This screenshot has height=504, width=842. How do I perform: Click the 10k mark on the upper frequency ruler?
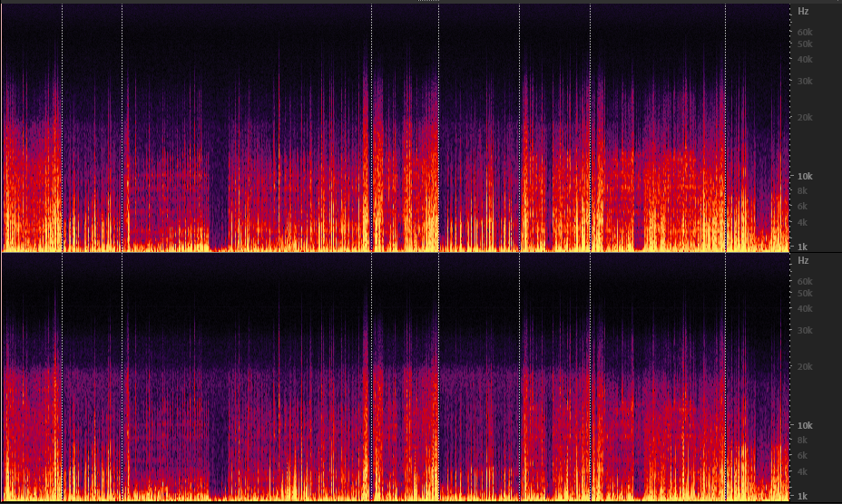805,176
